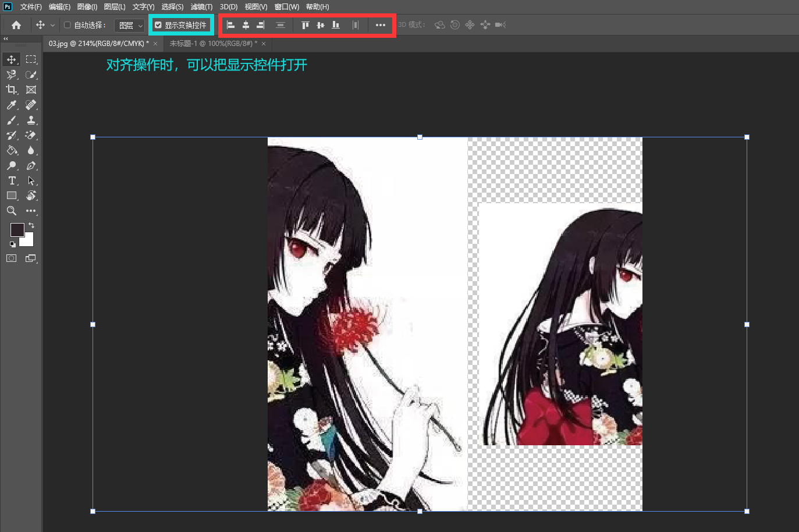The height and width of the screenshot is (532, 799).
Task: Select the Brush tool
Action: [x=12, y=120]
